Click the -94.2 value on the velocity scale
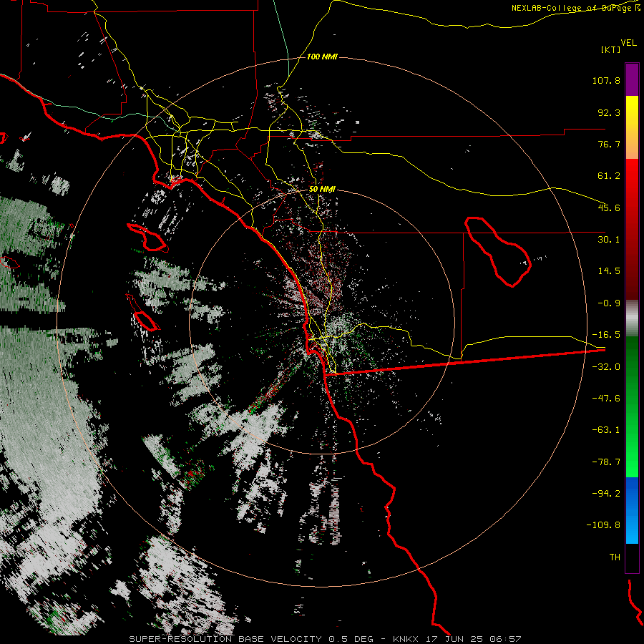 tap(606, 493)
